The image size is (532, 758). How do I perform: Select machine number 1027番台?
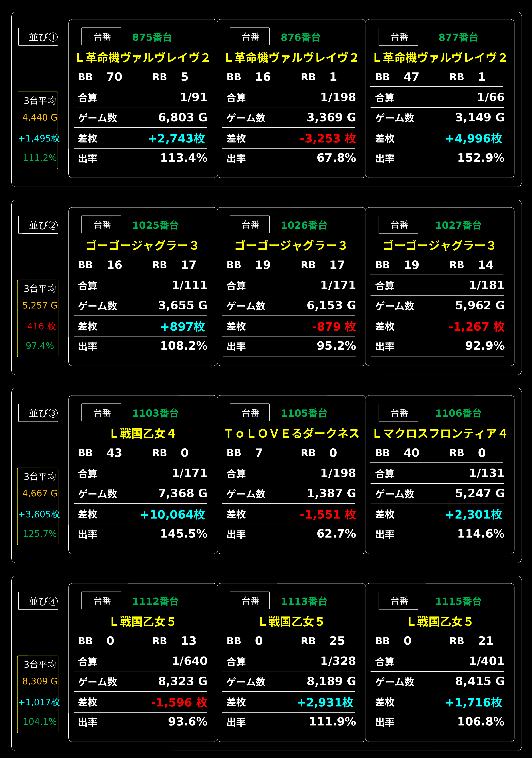click(x=458, y=225)
